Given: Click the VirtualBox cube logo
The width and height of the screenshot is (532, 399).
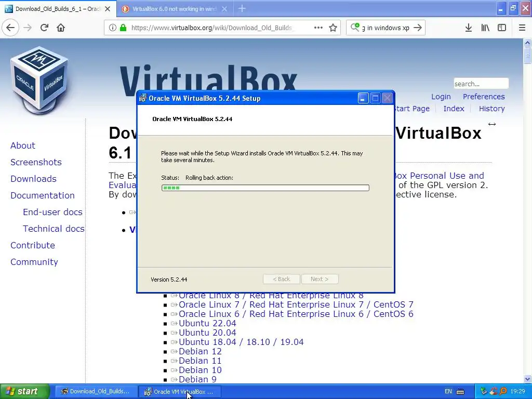Looking at the screenshot, I should click(39, 81).
